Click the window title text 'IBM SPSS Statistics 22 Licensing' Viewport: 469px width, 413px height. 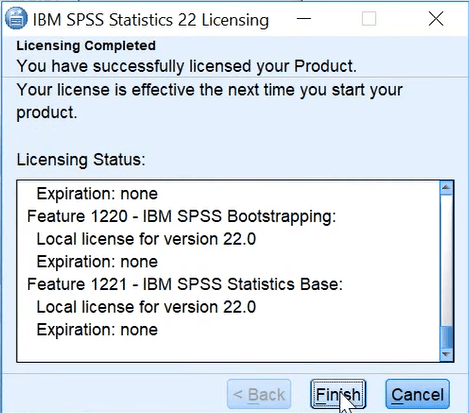coord(151,20)
